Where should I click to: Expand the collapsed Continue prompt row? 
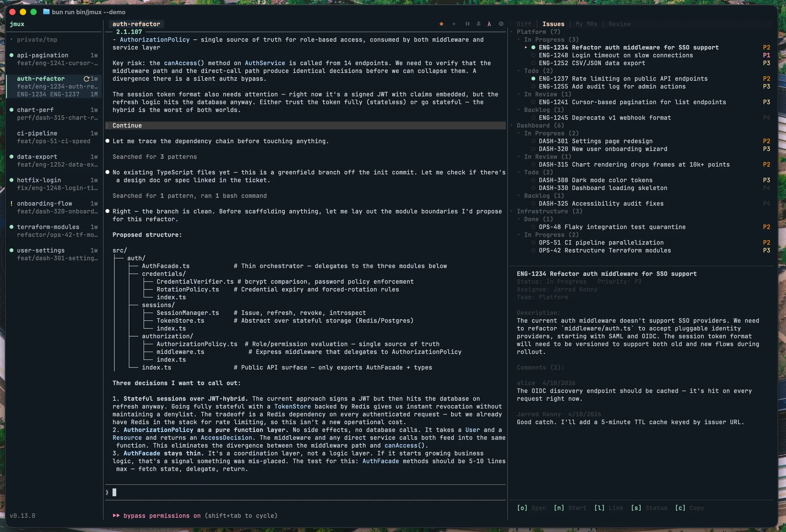pyautogui.click(x=305, y=125)
